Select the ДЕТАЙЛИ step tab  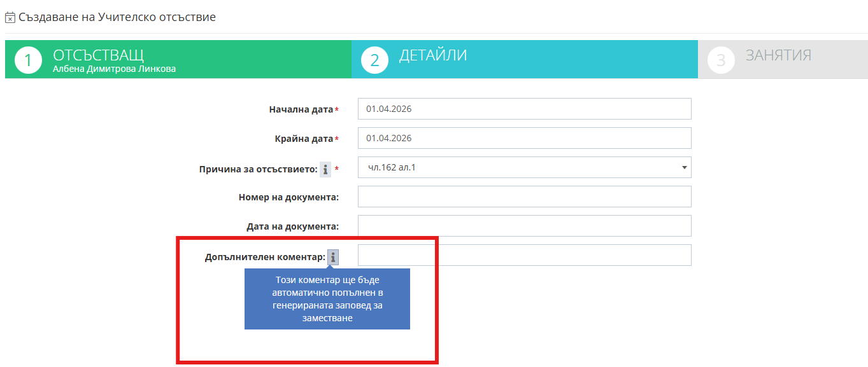pyautogui.click(x=433, y=55)
